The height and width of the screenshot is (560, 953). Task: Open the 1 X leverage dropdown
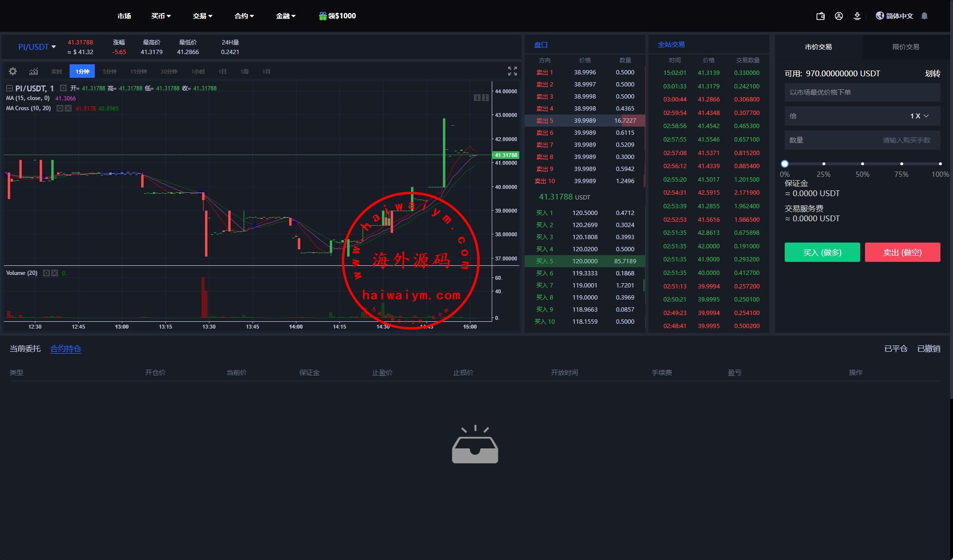[919, 116]
